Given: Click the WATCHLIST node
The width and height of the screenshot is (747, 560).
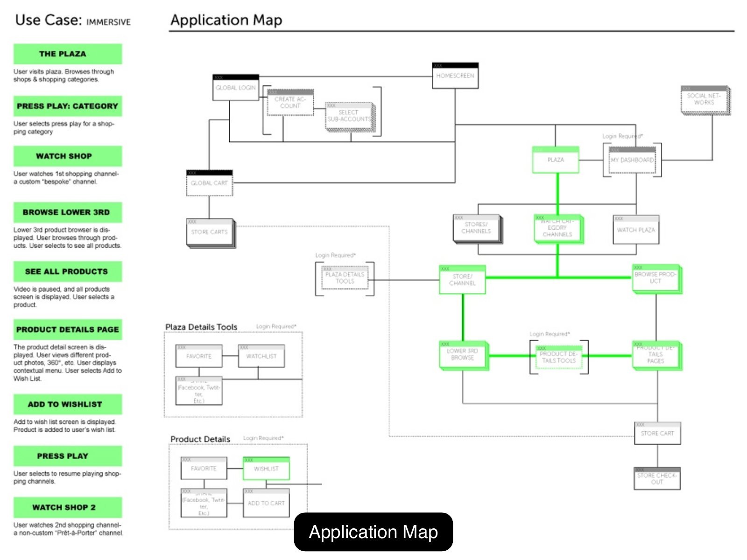Looking at the screenshot, I should [261, 356].
